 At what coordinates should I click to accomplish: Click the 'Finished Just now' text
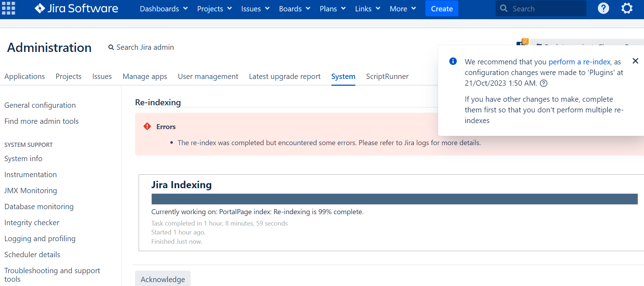click(177, 242)
